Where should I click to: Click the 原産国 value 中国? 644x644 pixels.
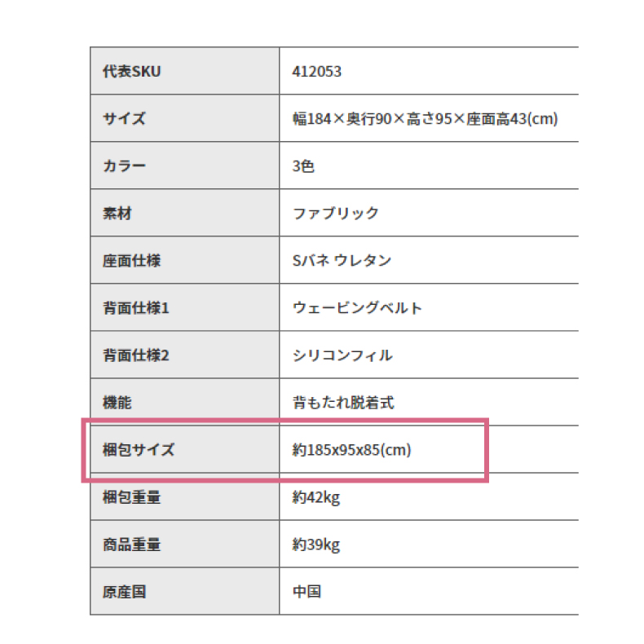[x=307, y=592]
